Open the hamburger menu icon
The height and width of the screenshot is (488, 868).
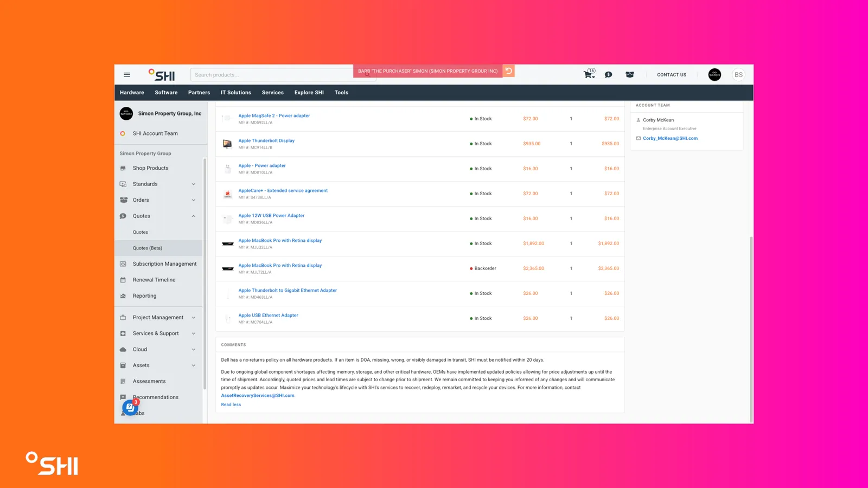pos(127,75)
